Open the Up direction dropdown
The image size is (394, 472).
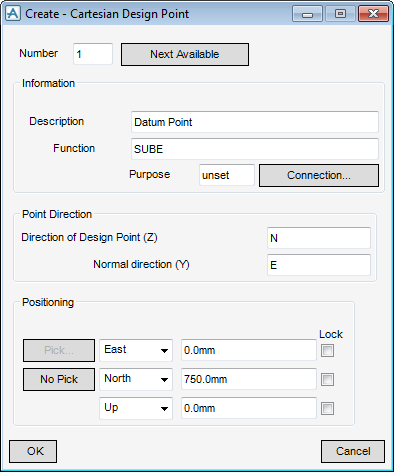136,408
